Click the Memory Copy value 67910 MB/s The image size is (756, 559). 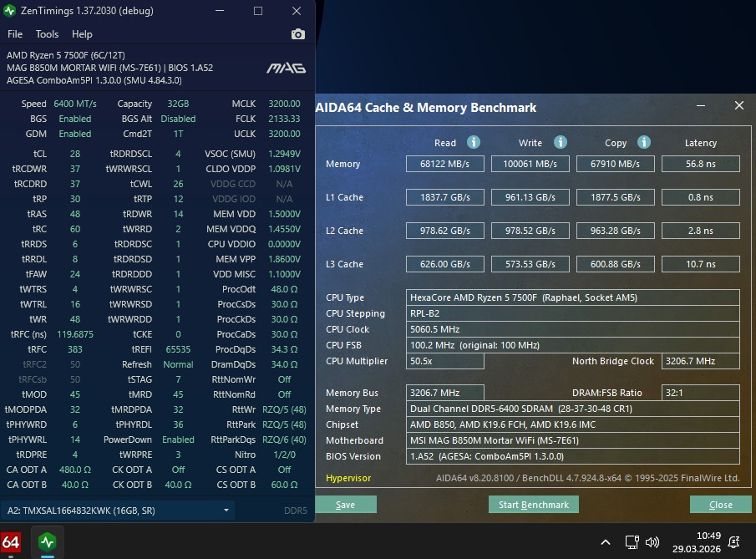[615, 164]
